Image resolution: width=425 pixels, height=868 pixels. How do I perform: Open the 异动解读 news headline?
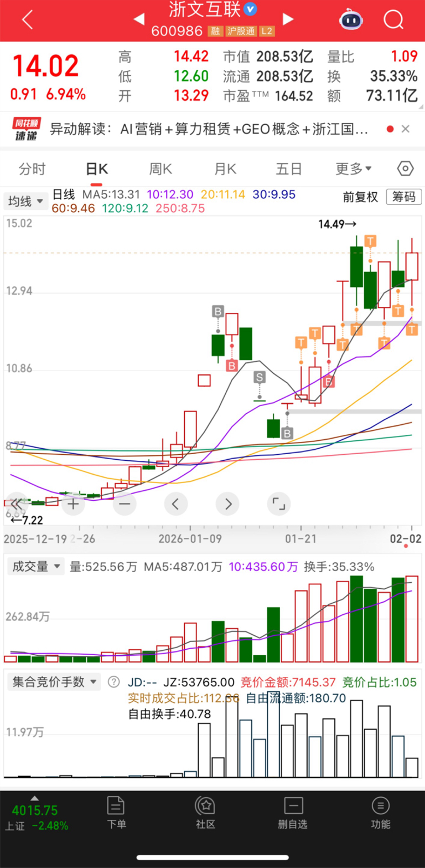(209, 130)
